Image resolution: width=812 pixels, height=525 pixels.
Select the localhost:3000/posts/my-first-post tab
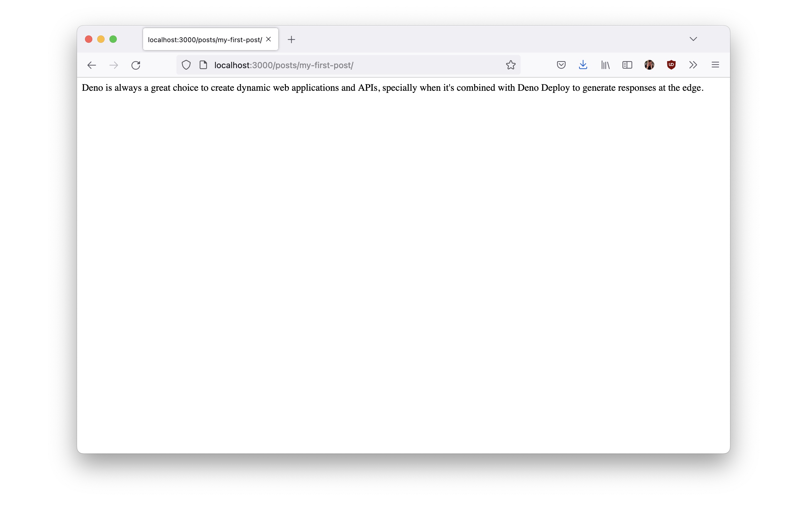[205, 40]
